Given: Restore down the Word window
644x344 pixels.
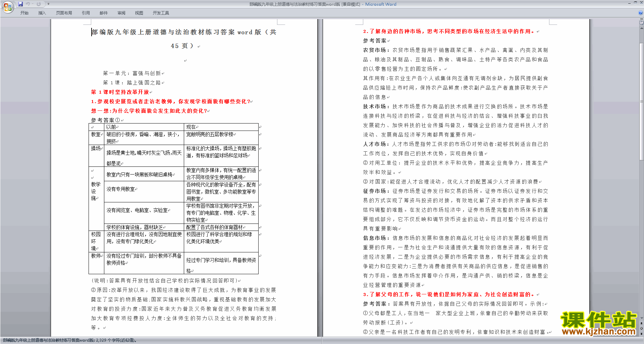Looking at the screenshot, I should pyautogui.click(x=635, y=3).
